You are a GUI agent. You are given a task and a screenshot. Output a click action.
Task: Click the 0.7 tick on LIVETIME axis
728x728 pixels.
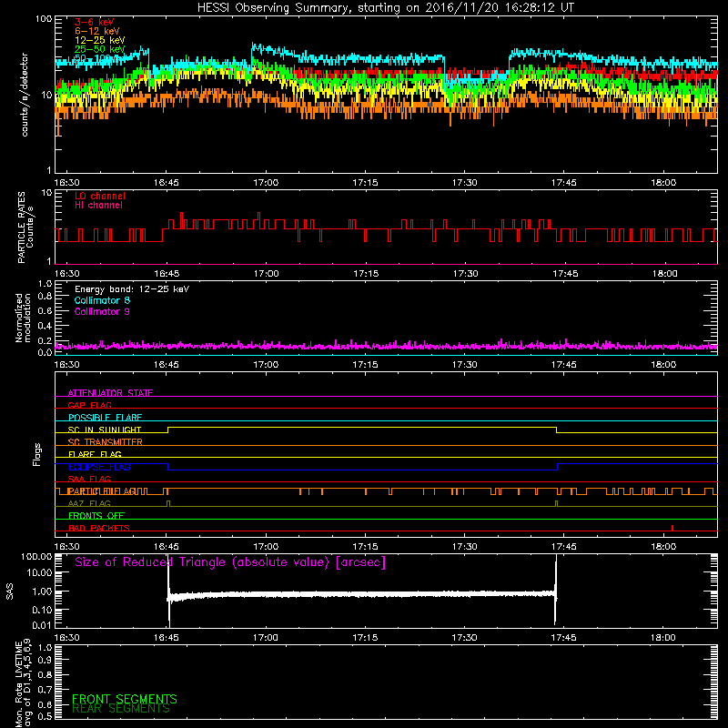click(x=45, y=690)
